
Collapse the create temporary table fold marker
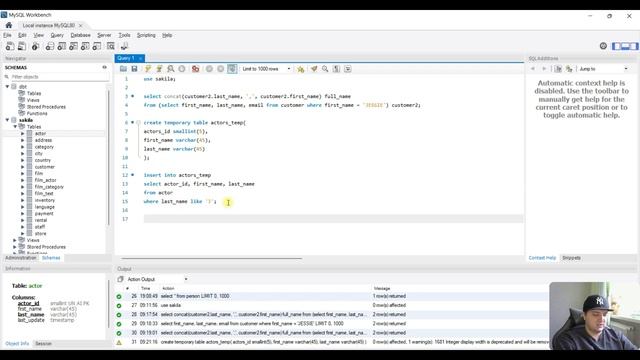(x=138, y=122)
